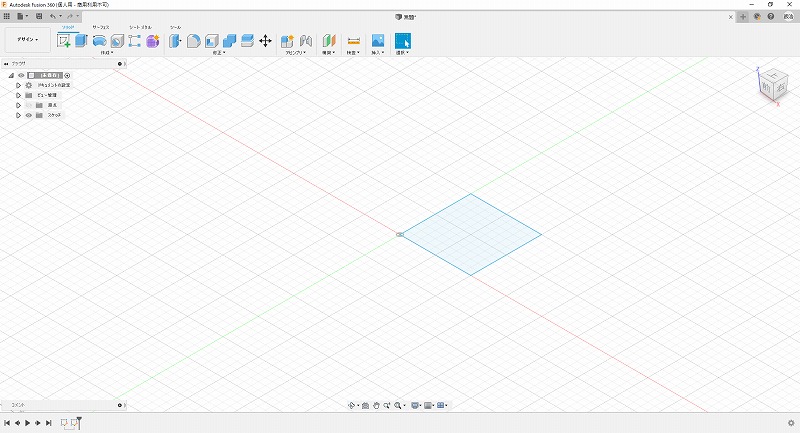This screenshot has height=433, width=800.
Task: Toggle visibility of the Origin folder
Action: (28, 105)
